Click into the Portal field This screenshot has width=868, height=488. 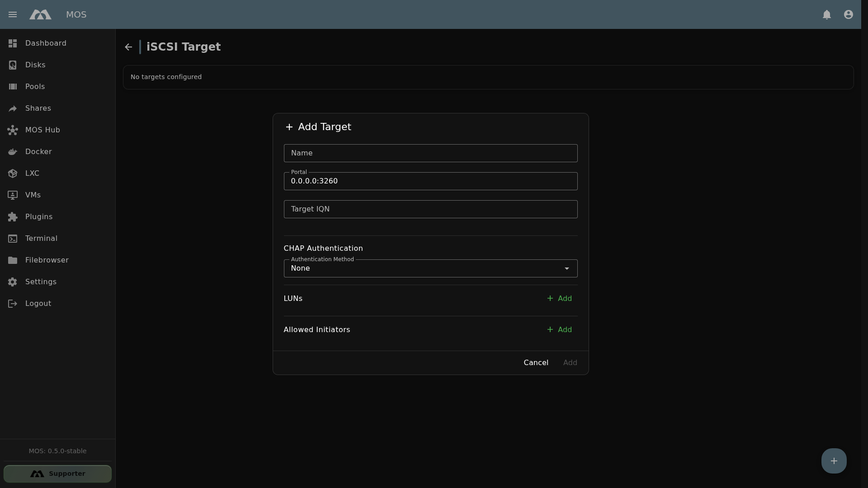(430, 181)
